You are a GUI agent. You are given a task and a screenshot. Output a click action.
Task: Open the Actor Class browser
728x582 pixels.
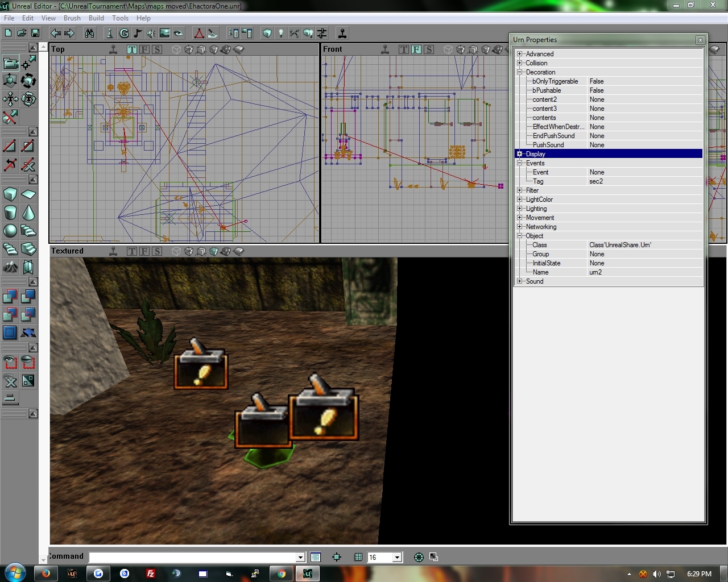[x=110, y=33]
